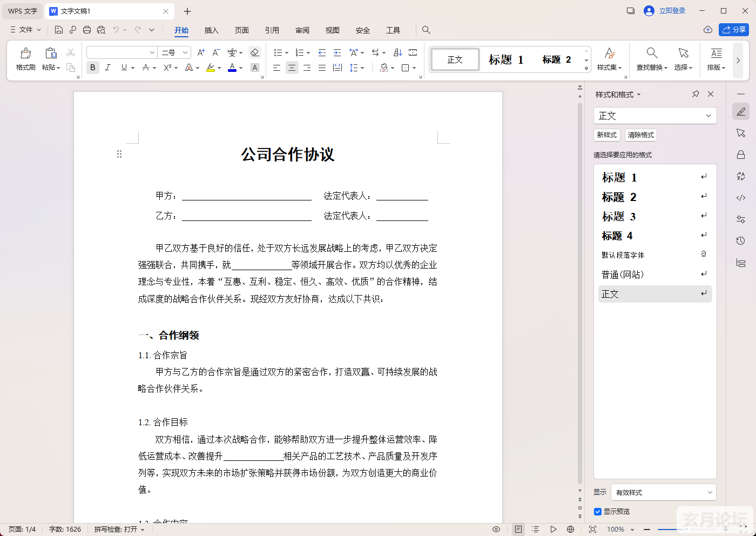Click the 立即登录 login link
Viewport: 756px width, 536px height.
tap(672, 11)
